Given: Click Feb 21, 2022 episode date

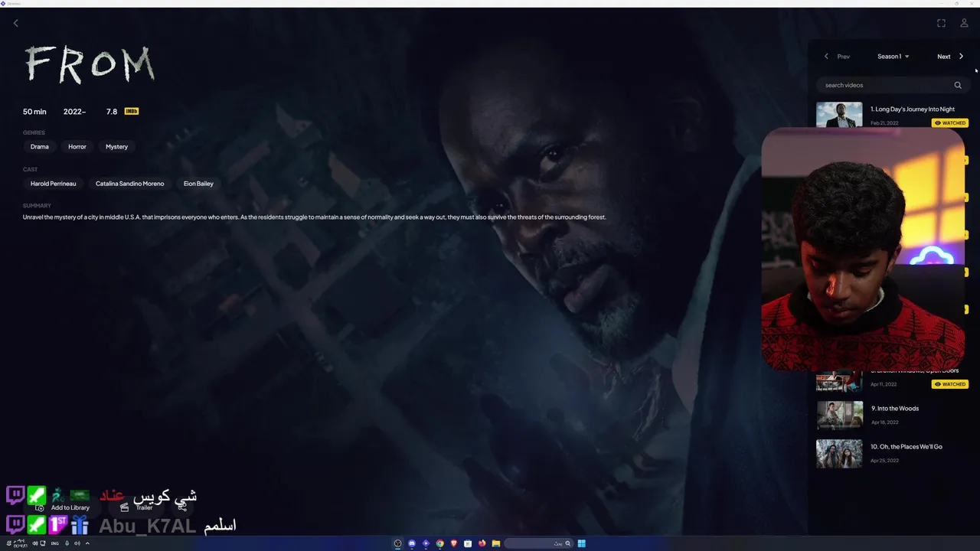Looking at the screenshot, I should pyautogui.click(x=884, y=123).
